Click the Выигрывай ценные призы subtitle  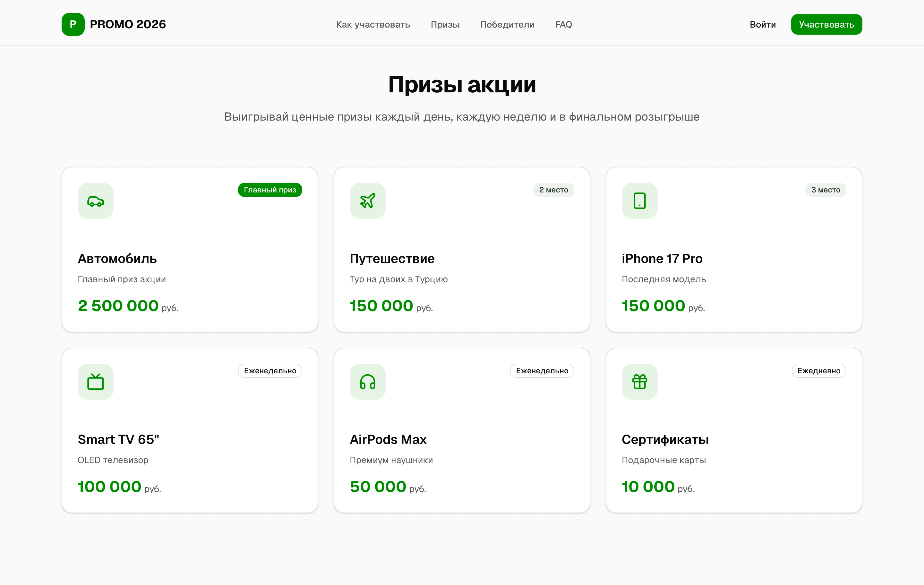click(x=462, y=117)
